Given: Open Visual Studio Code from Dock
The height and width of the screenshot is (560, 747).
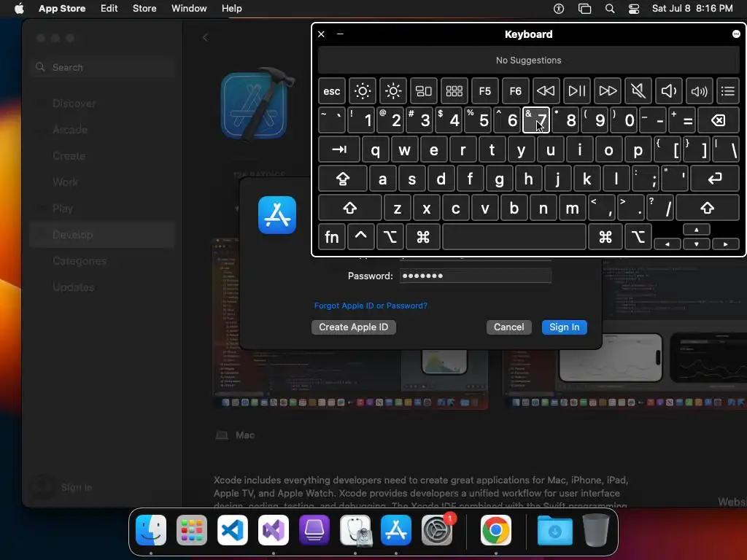Looking at the screenshot, I should pyautogui.click(x=233, y=530).
